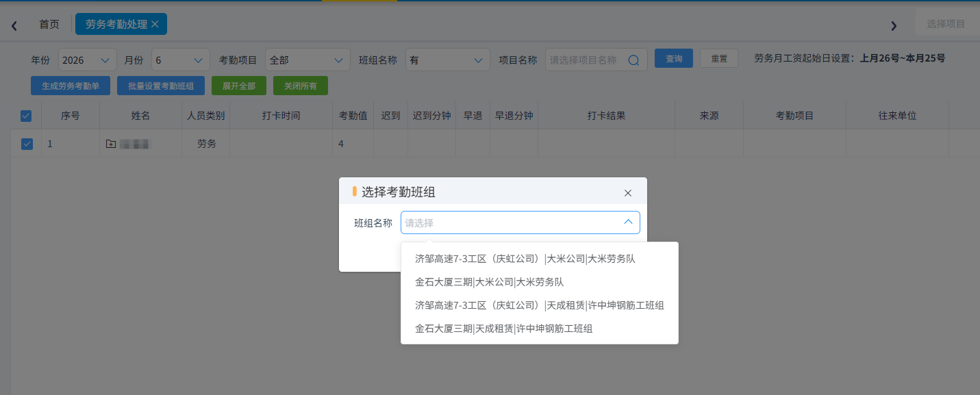Click the 打卡结果 column header
980x395 pixels.
tap(606, 116)
